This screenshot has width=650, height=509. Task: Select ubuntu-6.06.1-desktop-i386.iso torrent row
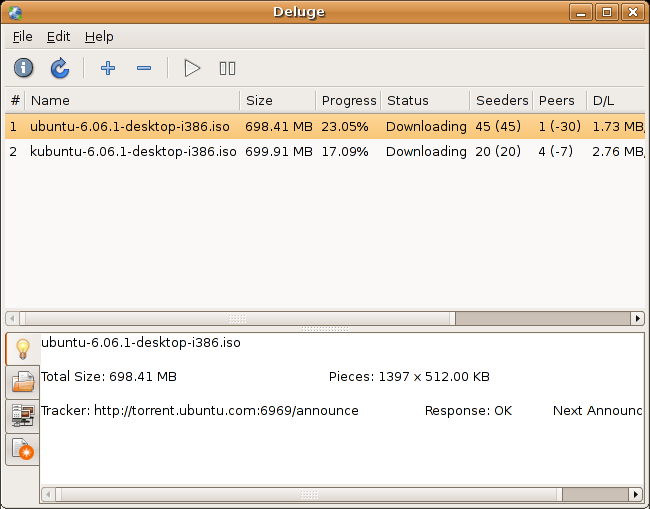click(325, 126)
